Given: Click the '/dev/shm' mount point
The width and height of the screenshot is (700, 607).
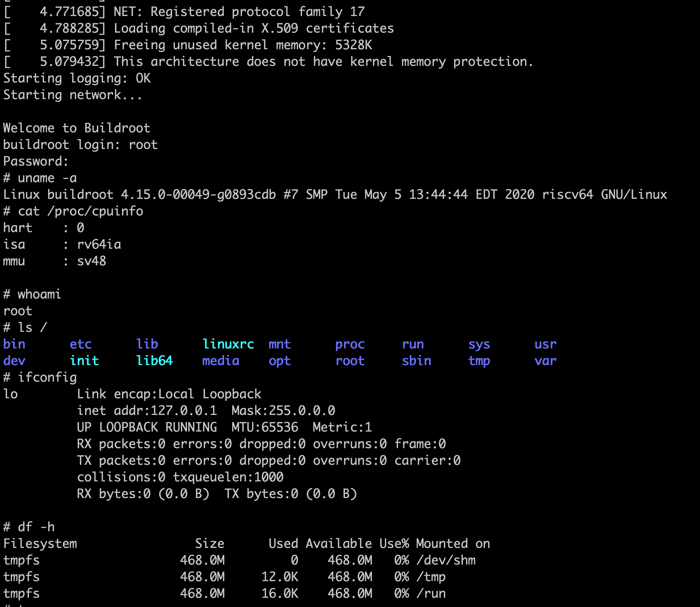Looking at the screenshot, I should click(x=446, y=560).
